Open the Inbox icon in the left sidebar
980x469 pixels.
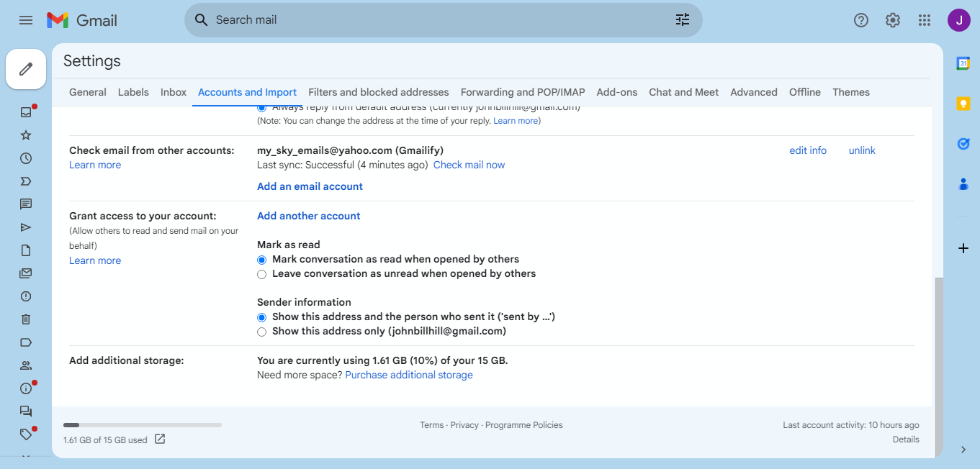26,111
